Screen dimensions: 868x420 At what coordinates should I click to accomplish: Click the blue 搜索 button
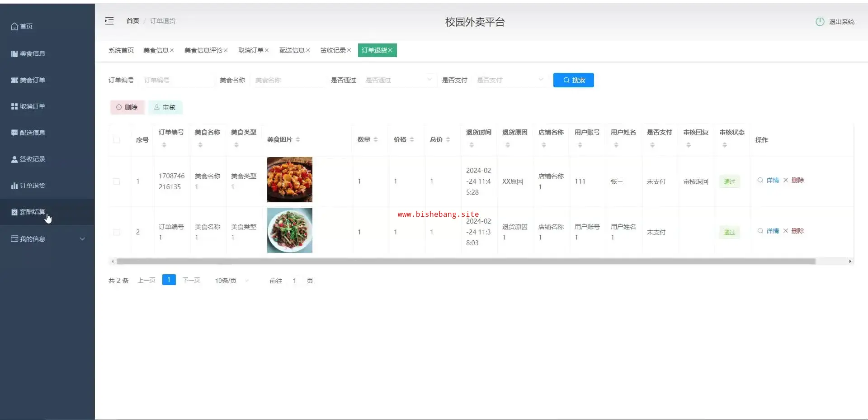tap(573, 80)
